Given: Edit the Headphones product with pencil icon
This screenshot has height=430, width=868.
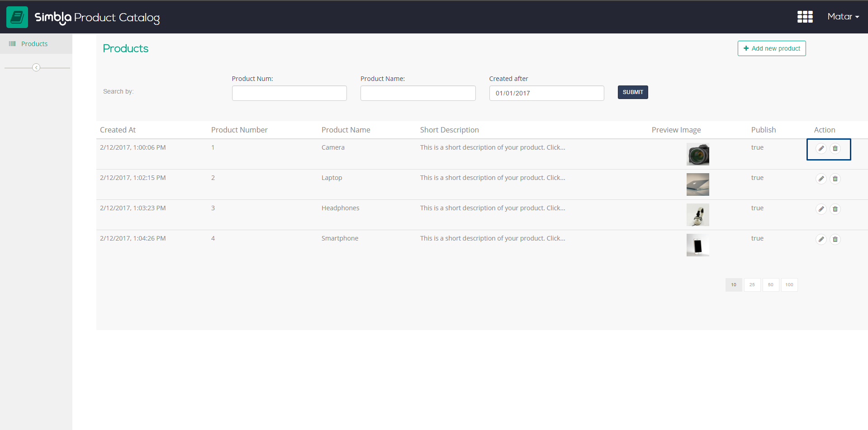Looking at the screenshot, I should pyautogui.click(x=821, y=209).
